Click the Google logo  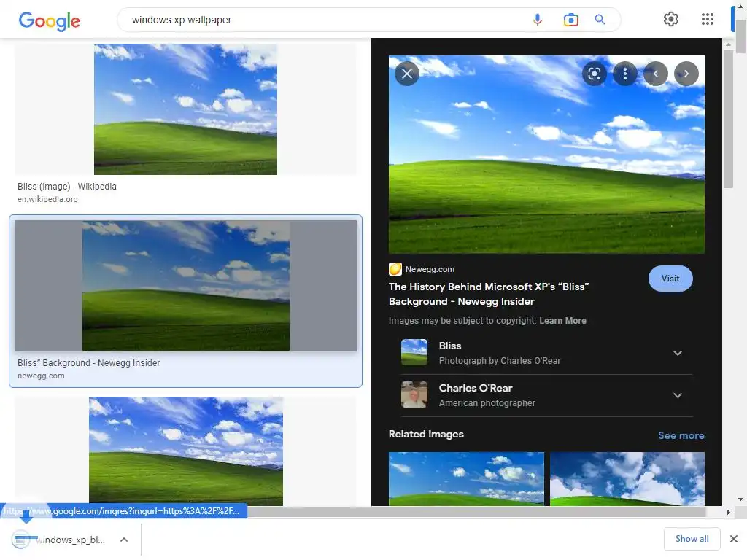49,20
